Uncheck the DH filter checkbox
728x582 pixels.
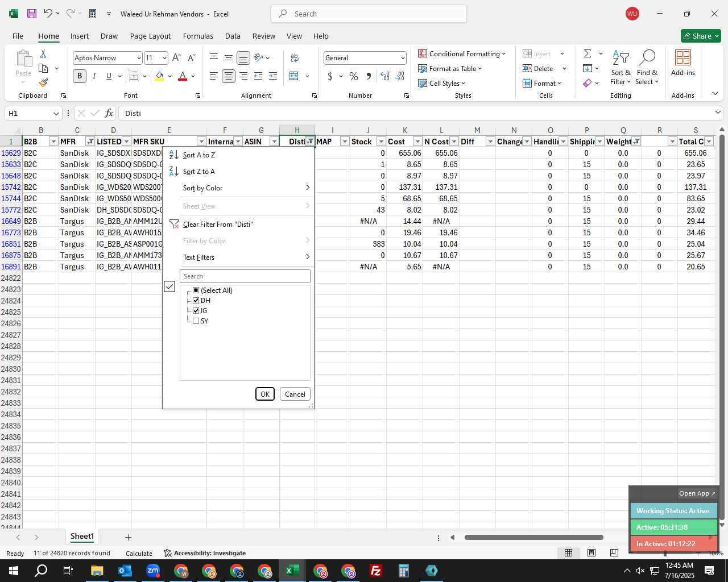click(x=196, y=301)
